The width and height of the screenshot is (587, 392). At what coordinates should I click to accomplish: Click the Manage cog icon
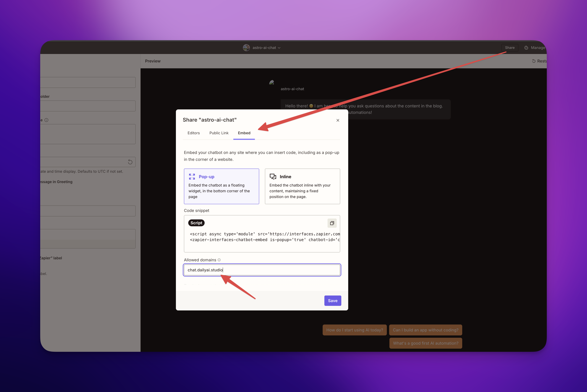(526, 48)
